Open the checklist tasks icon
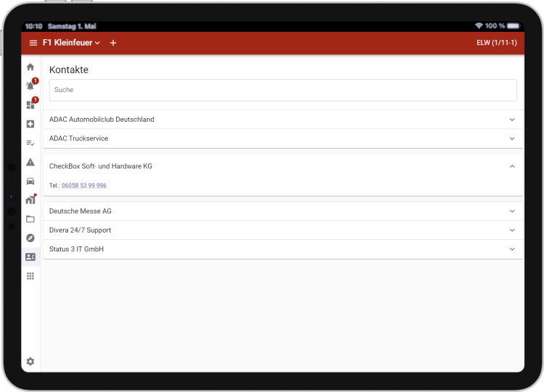The height and width of the screenshot is (392, 544). coord(30,143)
